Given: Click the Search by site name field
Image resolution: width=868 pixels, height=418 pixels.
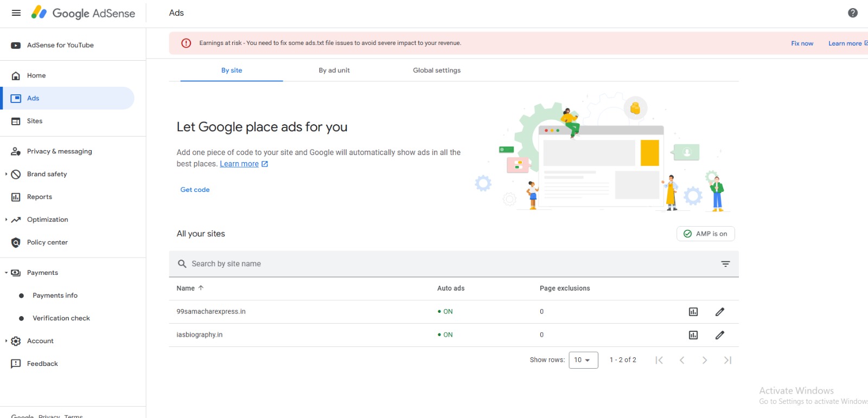Looking at the screenshot, I should tap(454, 264).
